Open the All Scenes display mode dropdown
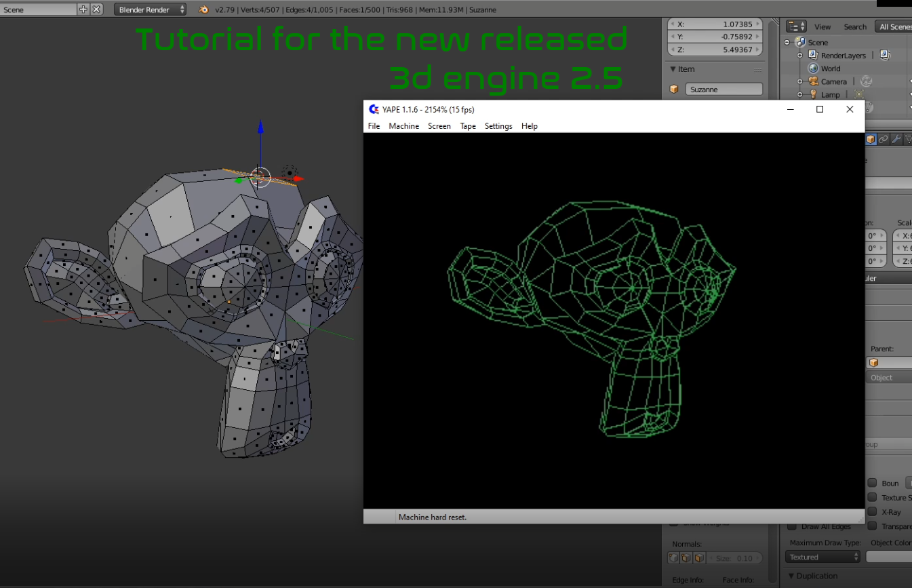The image size is (912, 588). [x=894, y=26]
